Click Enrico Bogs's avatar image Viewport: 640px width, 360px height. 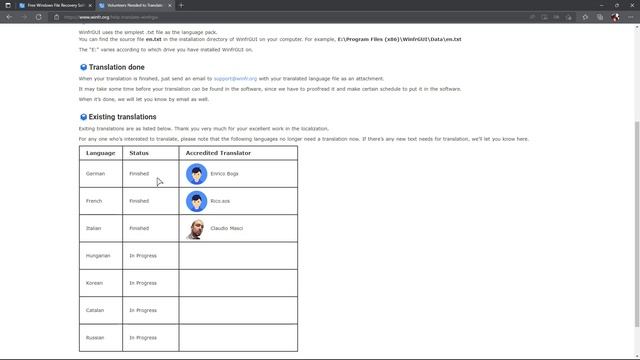pyautogui.click(x=196, y=174)
